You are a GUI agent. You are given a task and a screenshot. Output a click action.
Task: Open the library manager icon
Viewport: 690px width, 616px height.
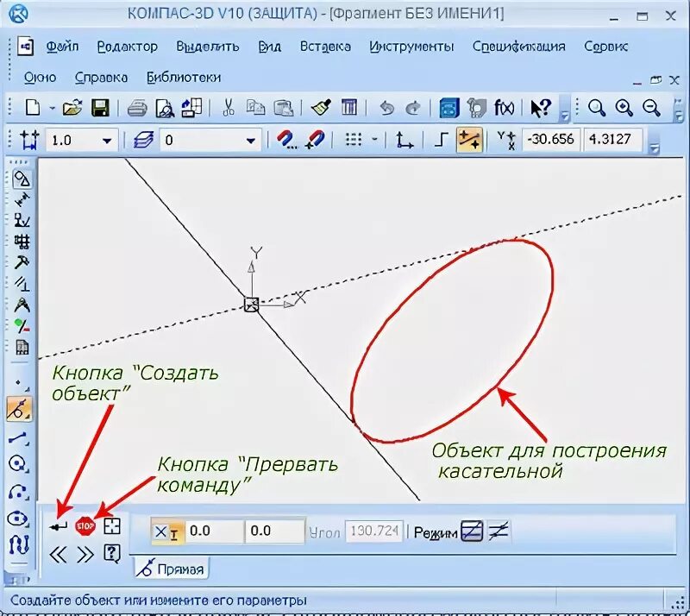coord(449,108)
